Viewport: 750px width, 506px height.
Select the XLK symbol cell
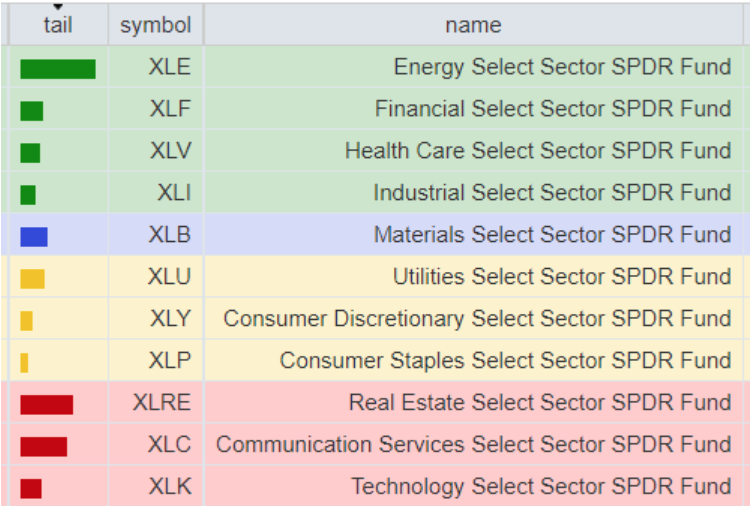170,487
